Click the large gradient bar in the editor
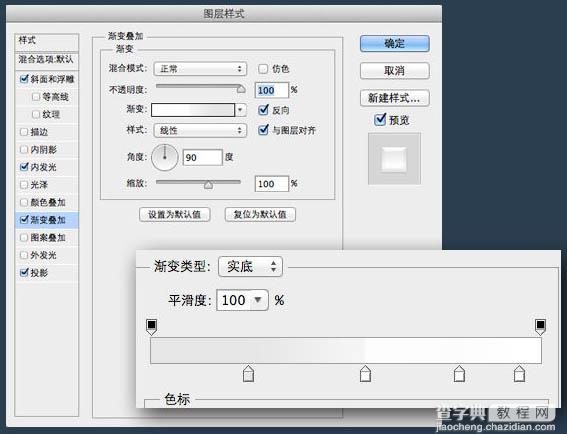The width and height of the screenshot is (567, 434). coord(346,350)
